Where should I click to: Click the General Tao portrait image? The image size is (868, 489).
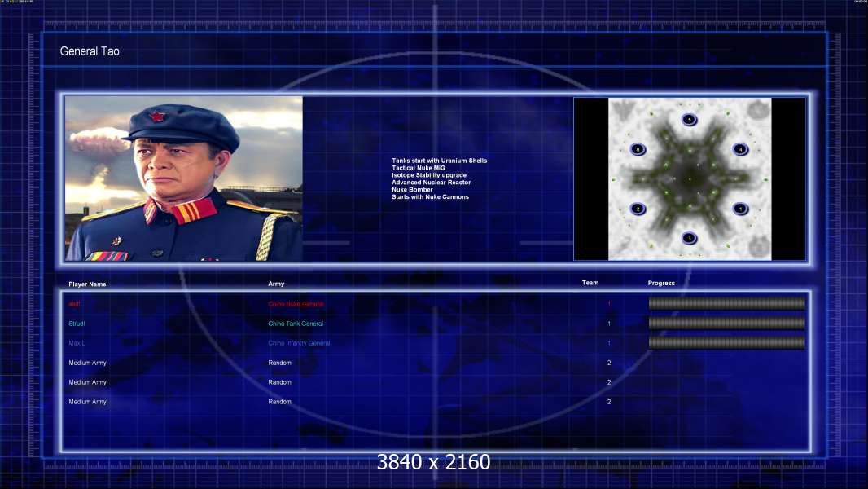(184, 178)
